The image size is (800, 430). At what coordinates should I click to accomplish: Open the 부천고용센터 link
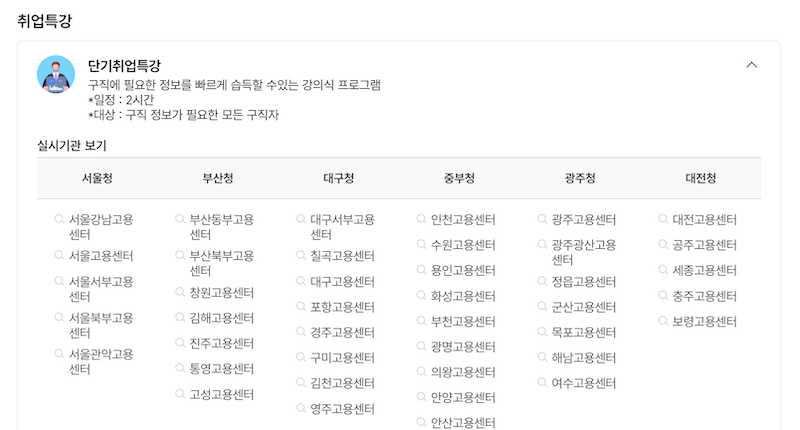pyautogui.click(x=463, y=322)
